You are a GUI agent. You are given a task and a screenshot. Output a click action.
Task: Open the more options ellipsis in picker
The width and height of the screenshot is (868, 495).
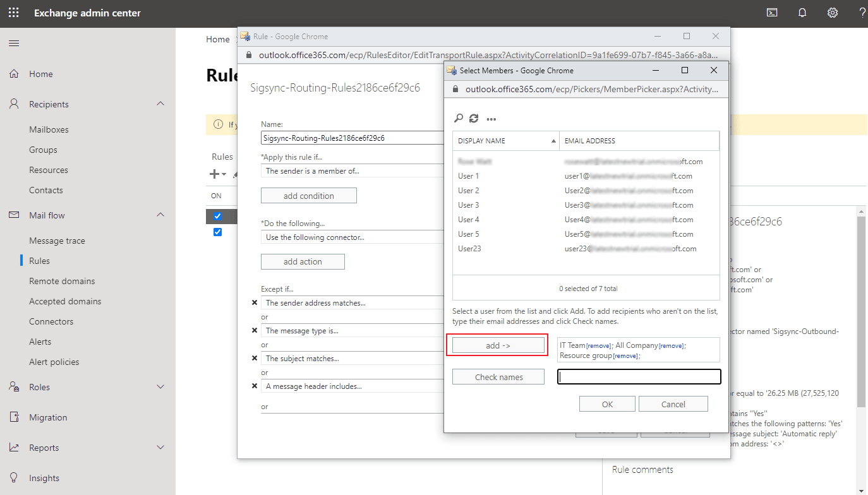(491, 119)
